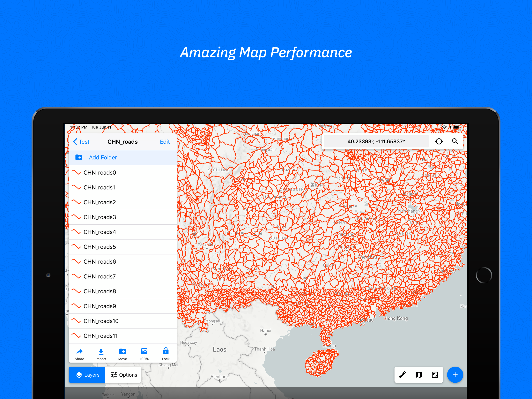Go back to the Test folder
This screenshot has width=532, height=399.
[81, 142]
